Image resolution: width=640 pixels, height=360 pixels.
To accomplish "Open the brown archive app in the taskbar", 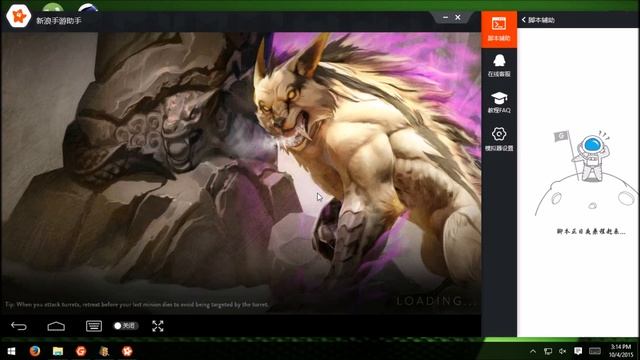I will click(x=104, y=351).
